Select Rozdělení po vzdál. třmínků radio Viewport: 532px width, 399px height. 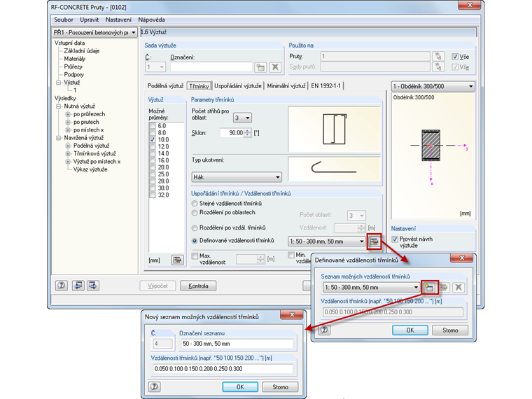195,227
